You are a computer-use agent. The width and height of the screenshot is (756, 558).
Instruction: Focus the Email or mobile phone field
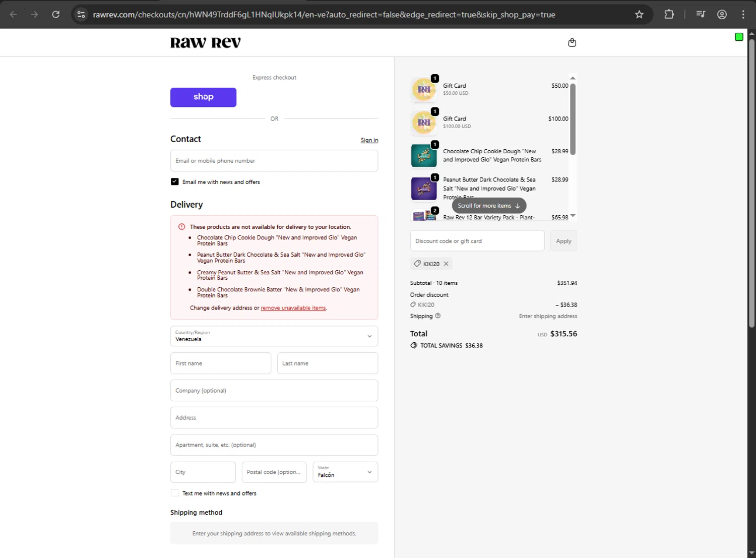click(x=274, y=161)
